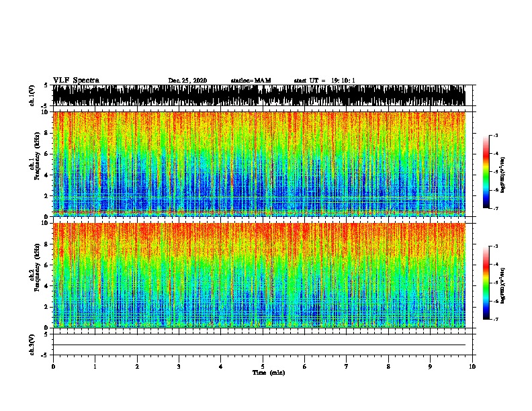
Task: Click the '3' tick on the Time axis
Action: click(x=179, y=367)
